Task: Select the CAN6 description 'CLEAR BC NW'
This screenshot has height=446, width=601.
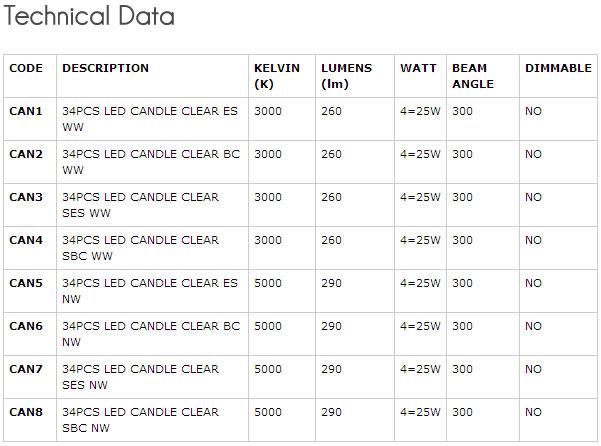Action: pos(150,334)
